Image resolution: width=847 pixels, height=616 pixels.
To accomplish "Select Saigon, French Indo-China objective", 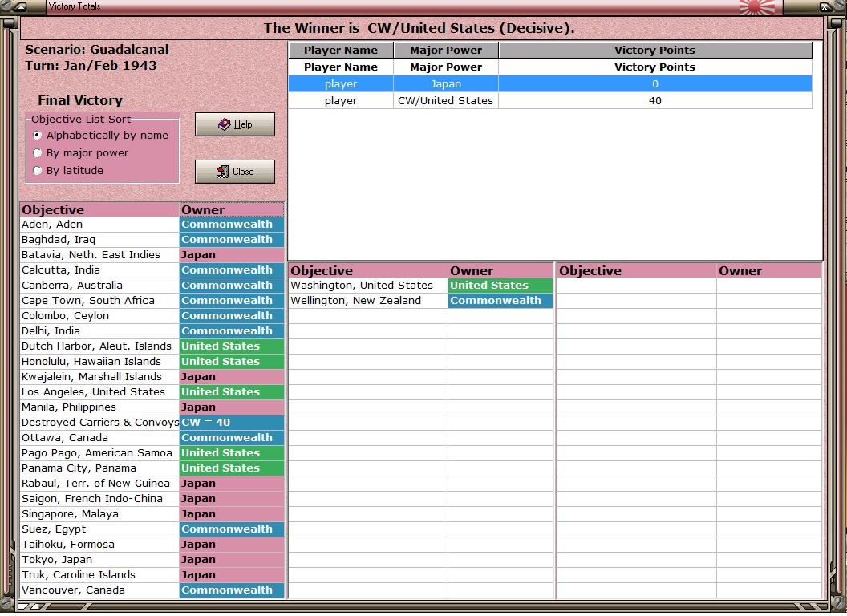I will (x=99, y=498).
